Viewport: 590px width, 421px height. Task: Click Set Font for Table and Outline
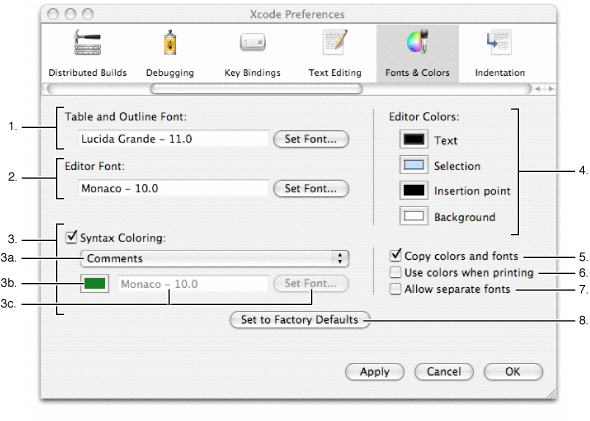(x=311, y=139)
